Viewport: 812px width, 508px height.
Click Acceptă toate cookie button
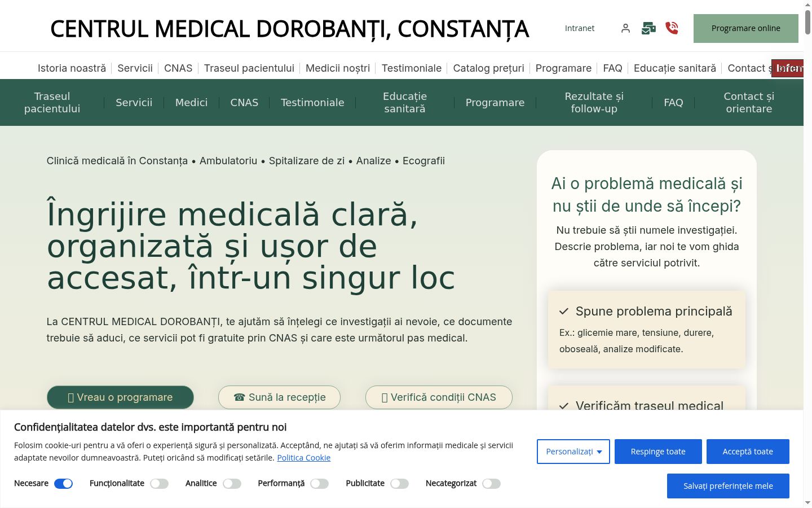748,452
